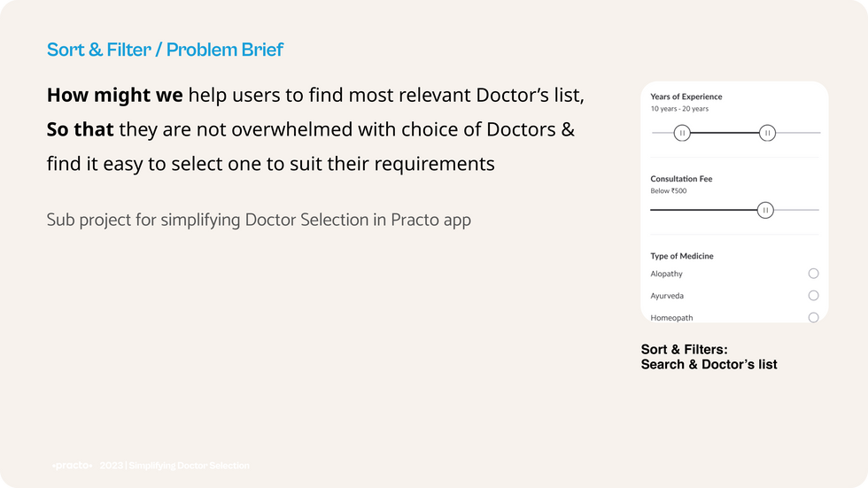Image resolution: width=868 pixels, height=488 pixels.
Task: Click the 'Sub project for simplifying Doctor Selection' subtitle
Action: click(x=259, y=220)
